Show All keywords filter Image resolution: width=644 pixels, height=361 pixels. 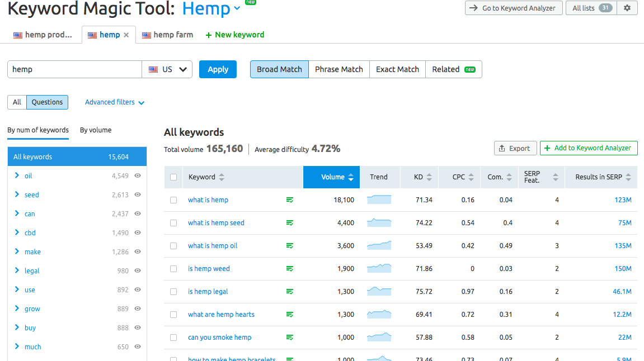coord(17,102)
